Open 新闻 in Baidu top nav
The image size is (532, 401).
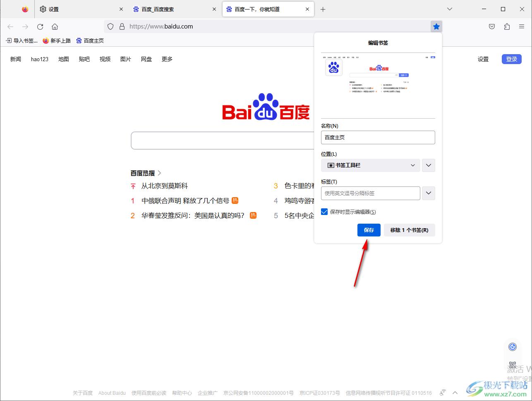click(x=16, y=59)
